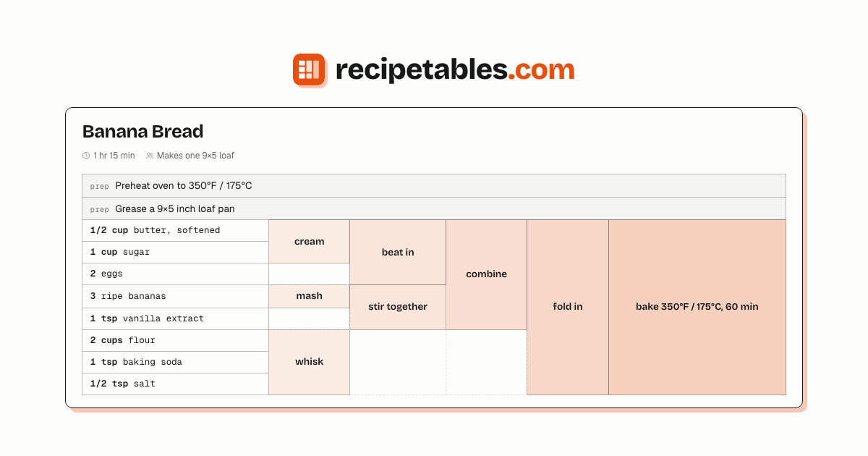The height and width of the screenshot is (456, 868).
Task: Select the stir together step cell
Action: [x=398, y=308]
